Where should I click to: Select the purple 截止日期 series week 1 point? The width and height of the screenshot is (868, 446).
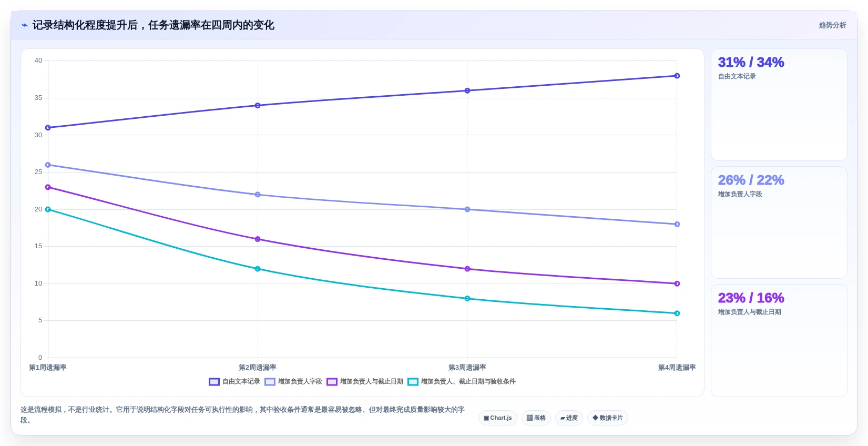(48, 187)
